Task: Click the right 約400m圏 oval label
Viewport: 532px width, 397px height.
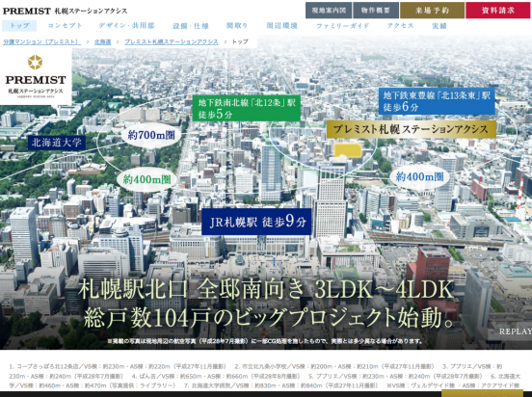Action: coord(419,176)
